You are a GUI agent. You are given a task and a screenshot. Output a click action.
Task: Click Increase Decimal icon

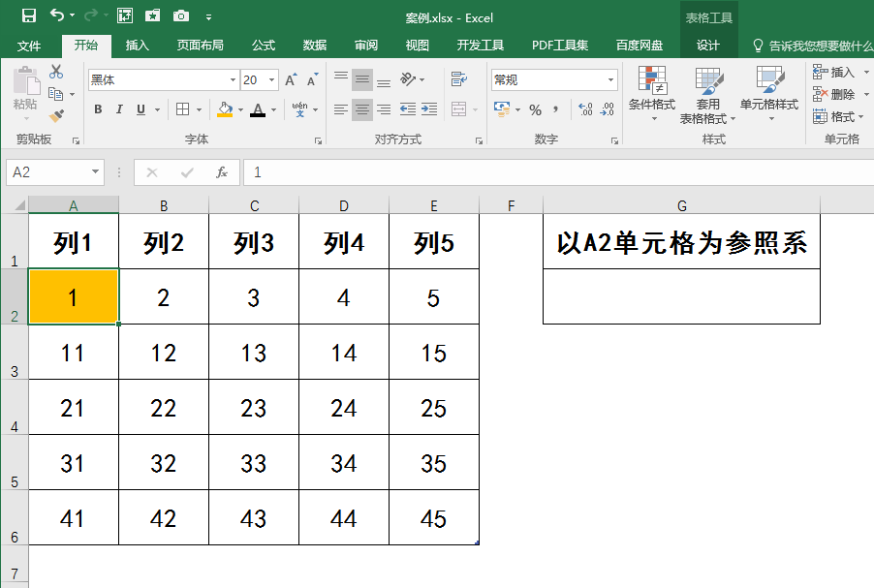pyautogui.click(x=585, y=109)
